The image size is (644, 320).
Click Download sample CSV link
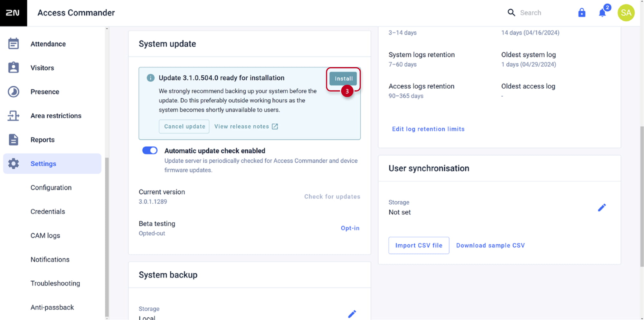click(490, 246)
